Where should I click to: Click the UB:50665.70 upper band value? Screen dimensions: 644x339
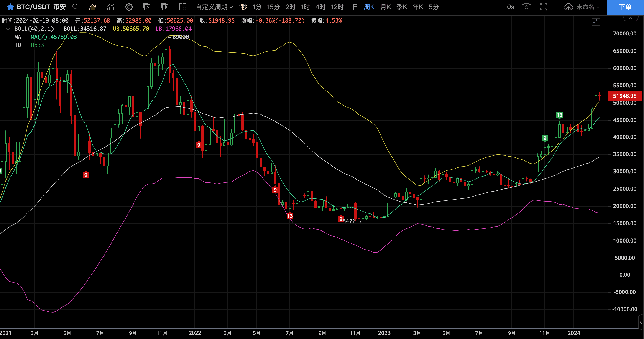[131, 29]
